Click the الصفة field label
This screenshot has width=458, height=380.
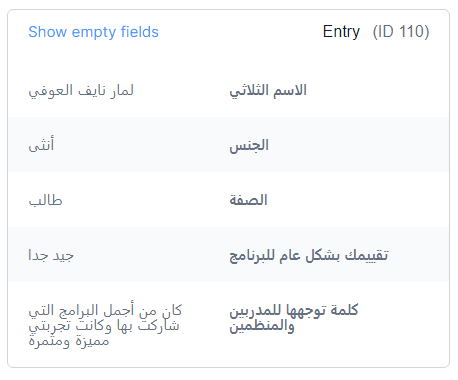point(248,200)
